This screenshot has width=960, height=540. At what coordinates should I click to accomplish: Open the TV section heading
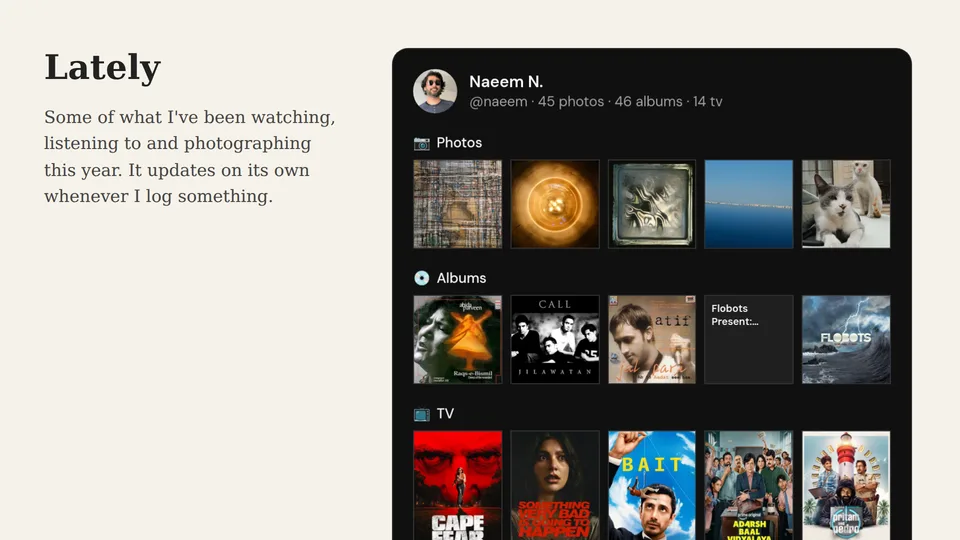pyautogui.click(x=445, y=414)
